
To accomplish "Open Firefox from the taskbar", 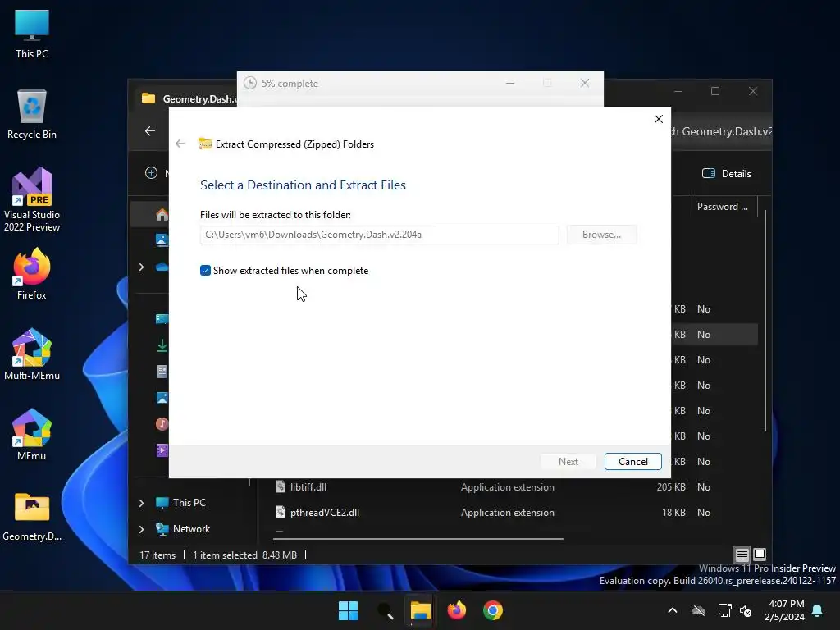I will (x=456, y=610).
